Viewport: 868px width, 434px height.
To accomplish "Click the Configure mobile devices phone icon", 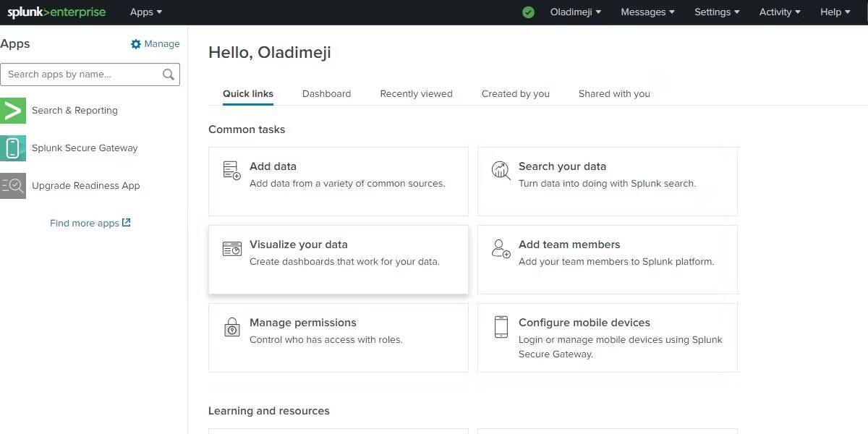I will [x=501, y=327].
